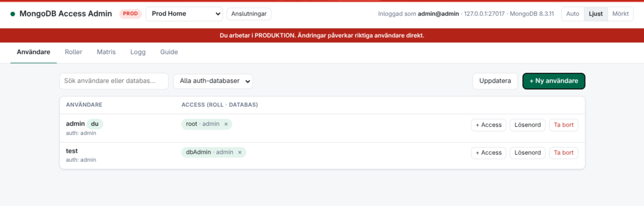Open the Alla auth-databaser filter dropdown
Viewport: 644px width, 206px height.
coord(213,81)
